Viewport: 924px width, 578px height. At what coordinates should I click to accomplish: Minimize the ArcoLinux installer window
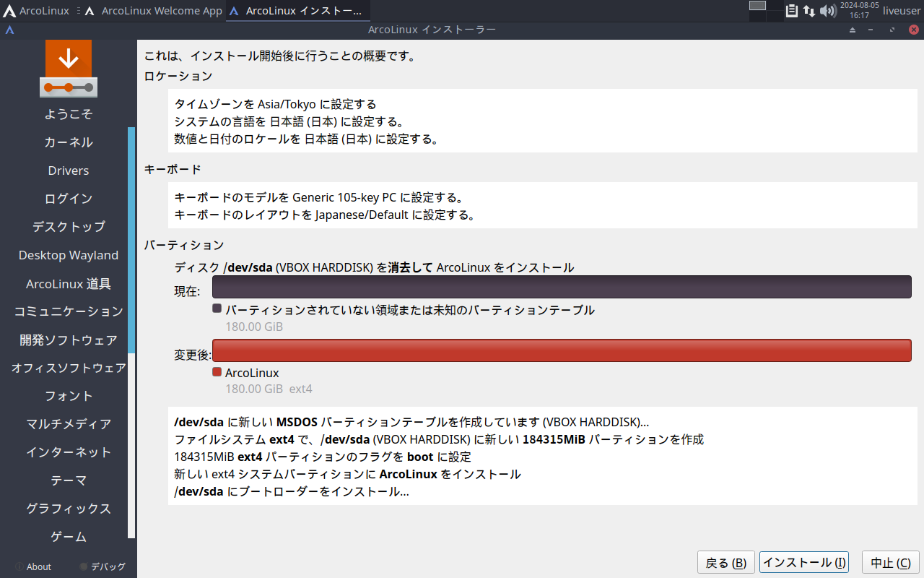coord(871,30)
